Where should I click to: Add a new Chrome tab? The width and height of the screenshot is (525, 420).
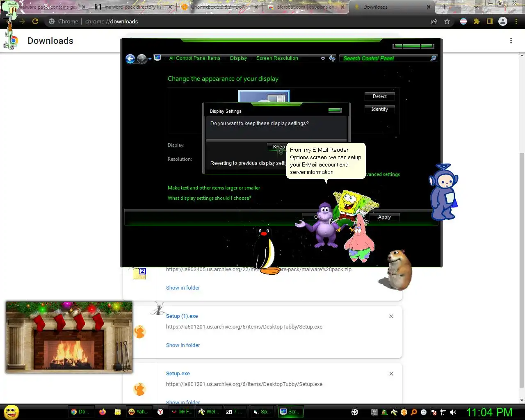(x=444, y=7)
